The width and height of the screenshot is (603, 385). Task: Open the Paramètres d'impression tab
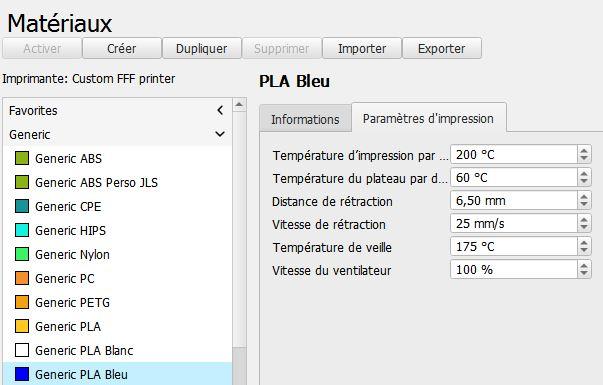point(428,118)
